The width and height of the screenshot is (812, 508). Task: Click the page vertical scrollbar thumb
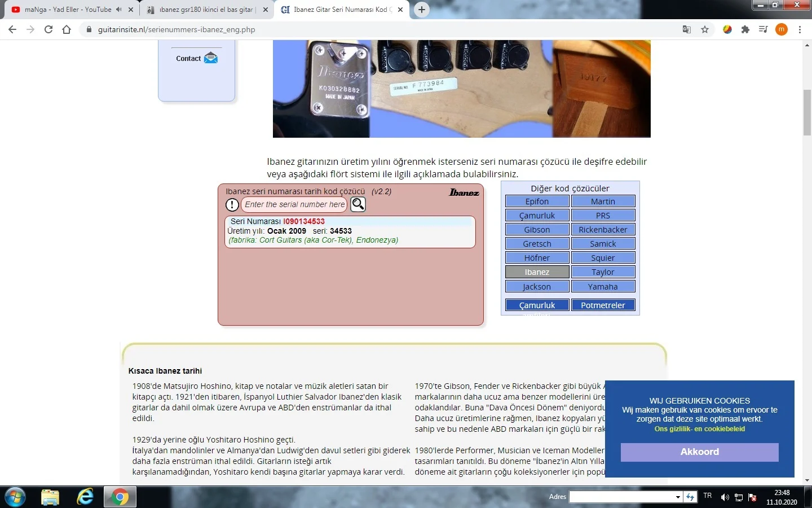pos(807,112)
